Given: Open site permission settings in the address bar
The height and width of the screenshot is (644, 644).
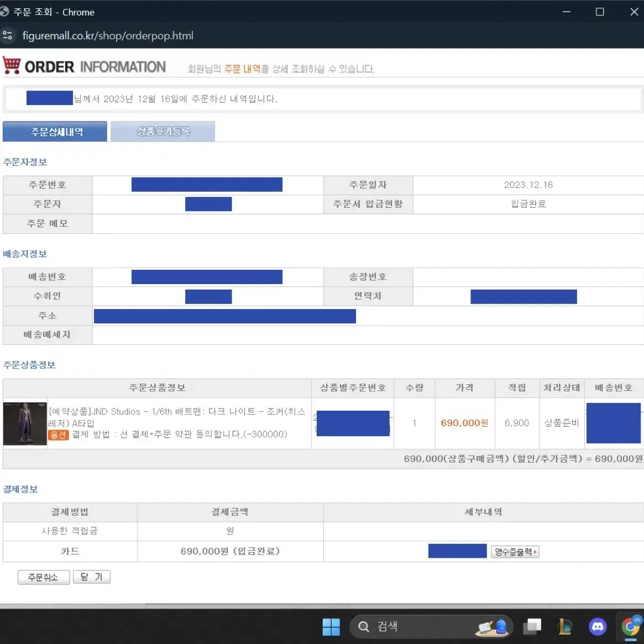Looking at the screenshot, I should click(x=8, y=35).
